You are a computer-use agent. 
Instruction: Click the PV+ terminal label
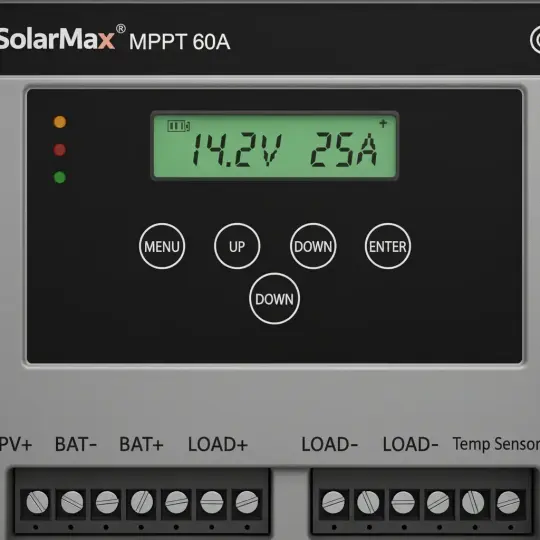point(16,444)
